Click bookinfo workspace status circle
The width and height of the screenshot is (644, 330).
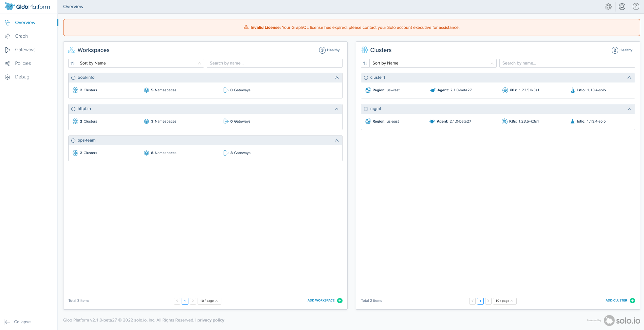tap(73, 78)
